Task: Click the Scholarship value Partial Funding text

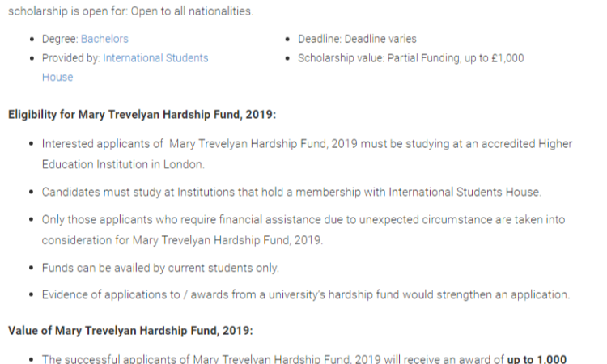Action: coord(410,58)
